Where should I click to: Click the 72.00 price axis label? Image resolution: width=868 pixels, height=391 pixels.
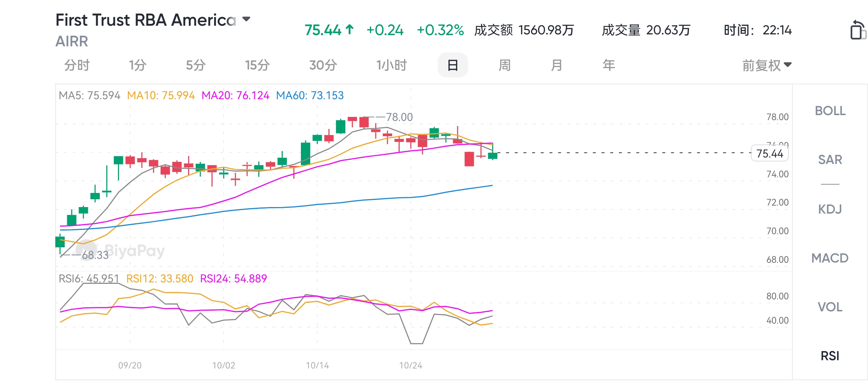pos(777,202)
